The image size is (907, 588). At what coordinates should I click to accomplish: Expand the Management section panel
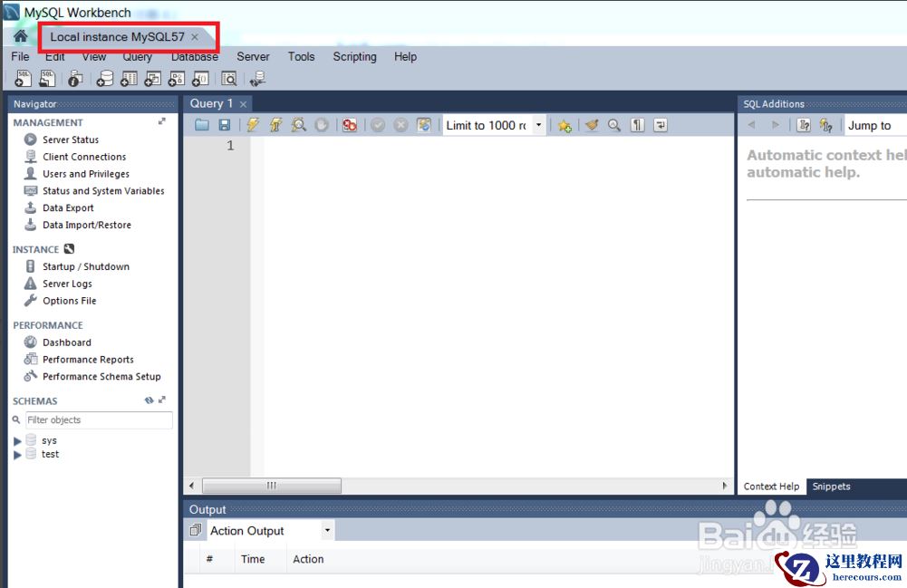coord(162,121)
